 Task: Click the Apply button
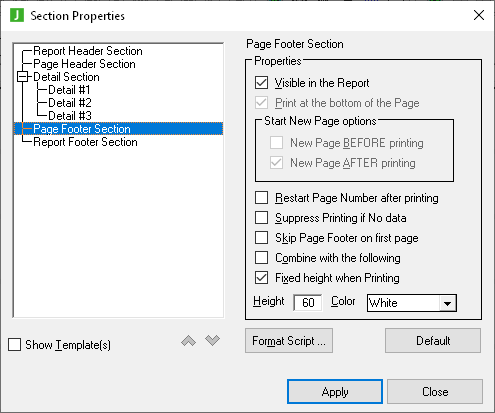[335, 392]
